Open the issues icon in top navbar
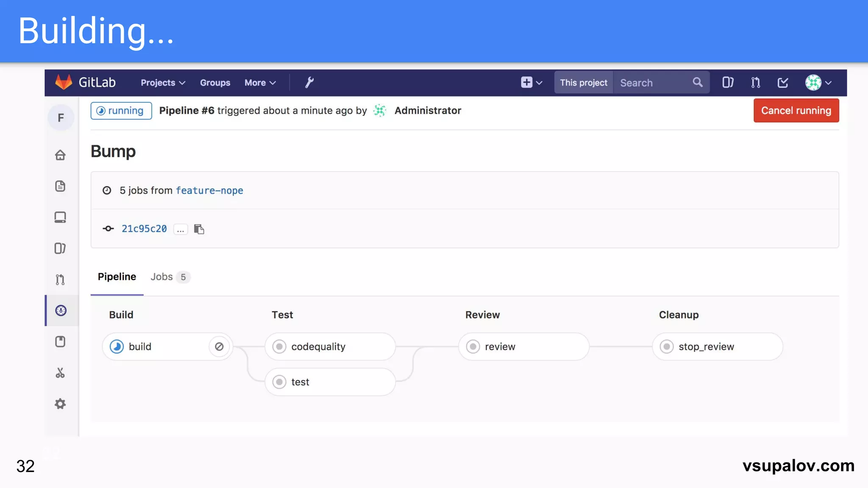This screenshot has height=488, width=868. 727,82
